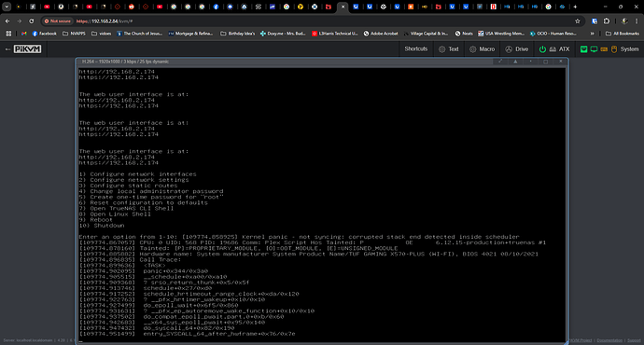644x345 pixels.
Task: Open the L3Harris Technical bookmark
Action: coord(335,34)
